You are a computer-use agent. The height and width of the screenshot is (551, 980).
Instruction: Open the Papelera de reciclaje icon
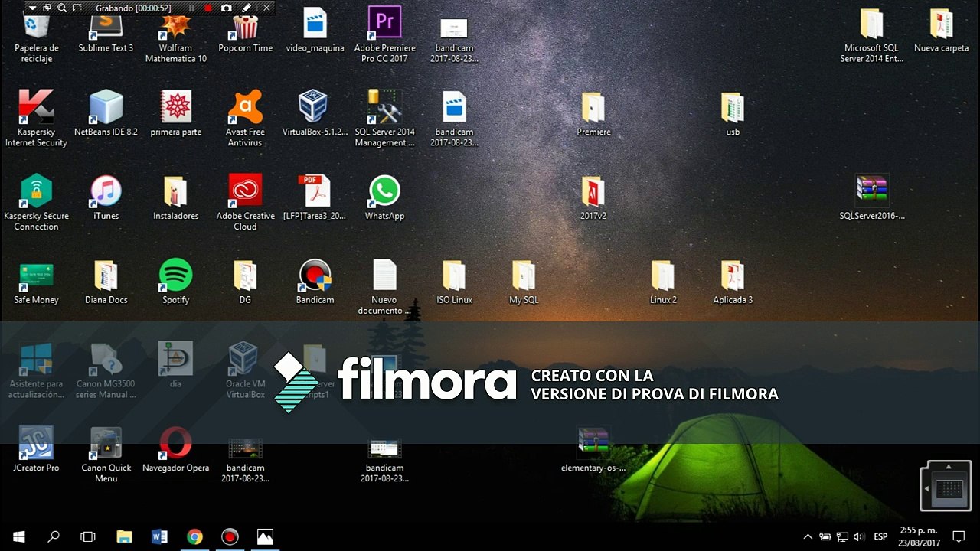[x=36, y=38]
